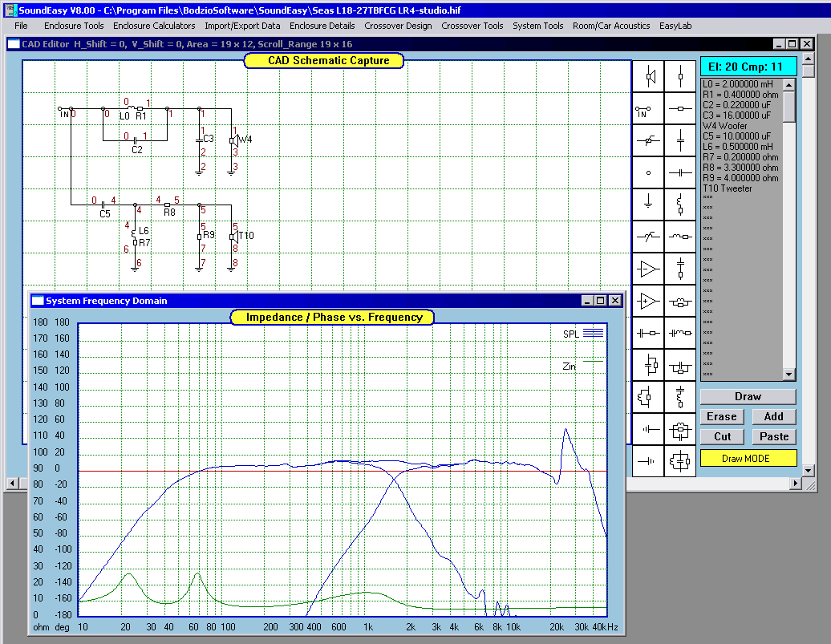Select the vertical inductor component
Screen dimensions: 831x644
pos(680,205)
